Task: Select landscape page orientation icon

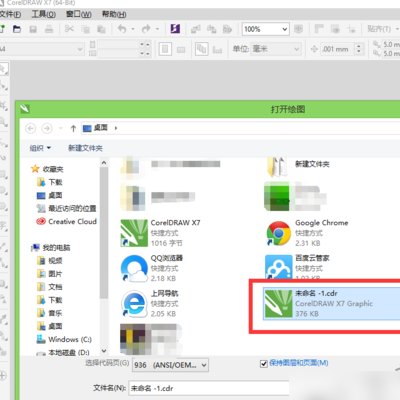Action: (181, 50)
